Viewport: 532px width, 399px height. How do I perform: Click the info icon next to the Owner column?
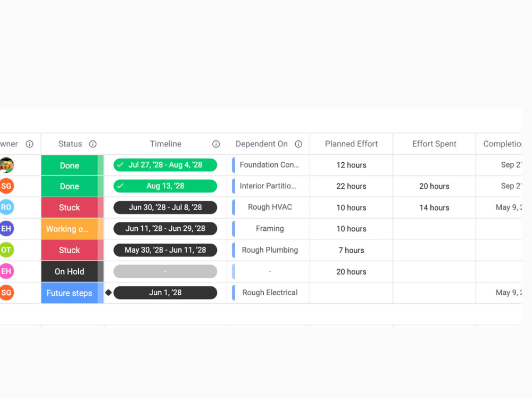point(29,144)
